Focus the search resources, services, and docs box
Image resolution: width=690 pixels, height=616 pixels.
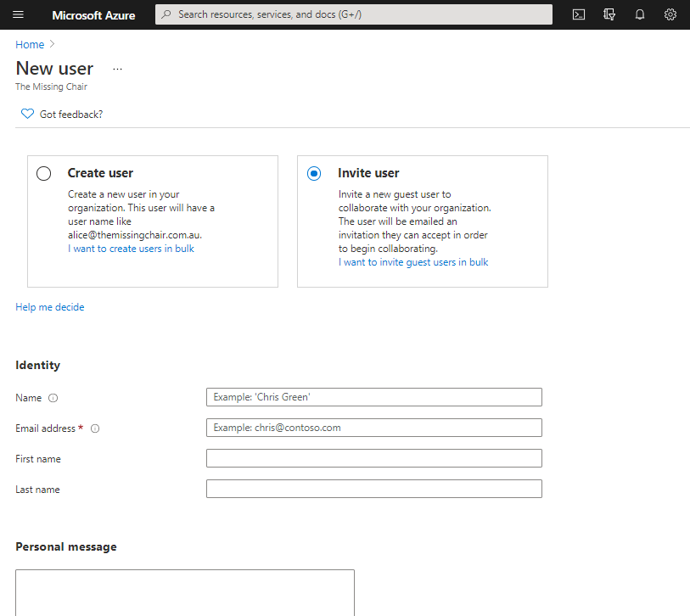354,14
